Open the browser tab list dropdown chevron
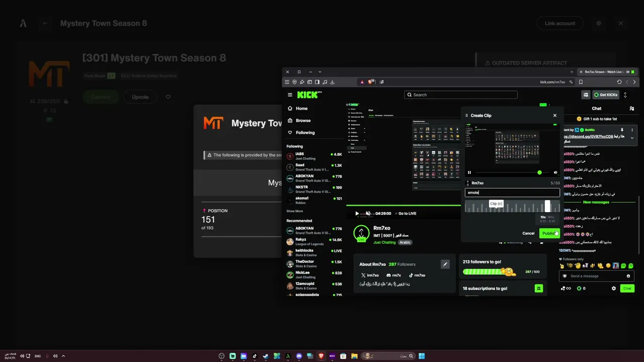644x362 pixels. point(319,72)
